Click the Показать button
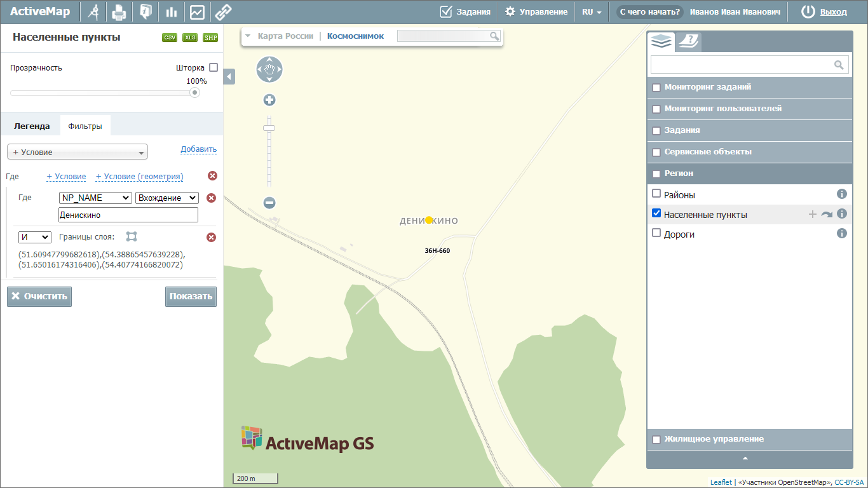Viewport: 868px width, 488px height. point(191,296)
